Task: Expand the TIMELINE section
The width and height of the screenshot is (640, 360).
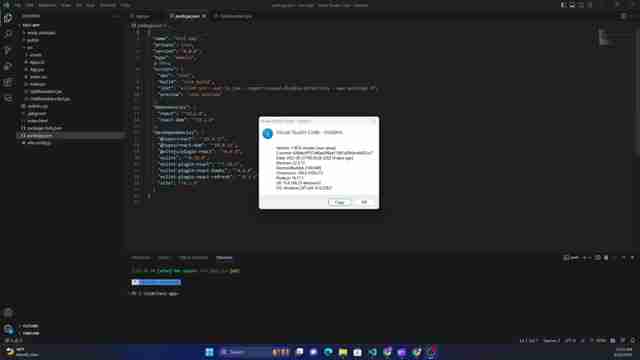Action: [x=31, y=333]
